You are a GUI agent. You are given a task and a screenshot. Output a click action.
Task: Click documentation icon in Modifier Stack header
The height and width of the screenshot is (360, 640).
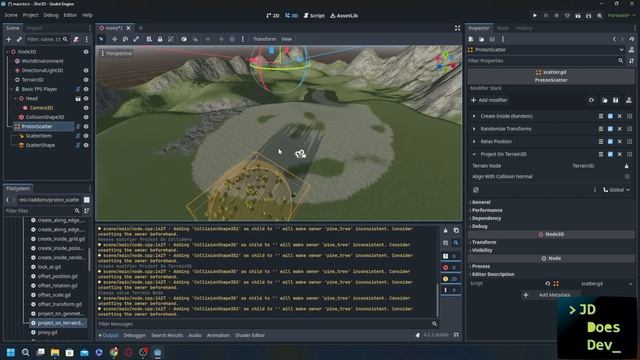[629, 100]
